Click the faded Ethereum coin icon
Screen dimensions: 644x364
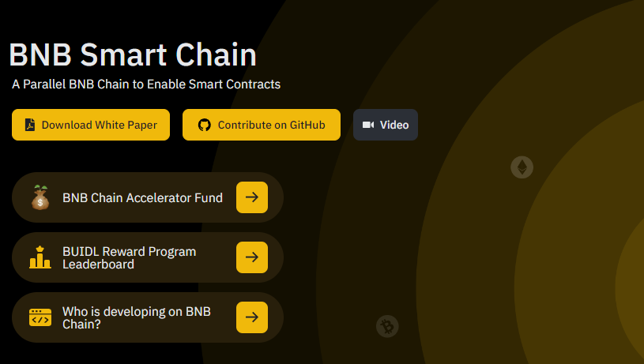pyautogui.click(x=522, y=167)
